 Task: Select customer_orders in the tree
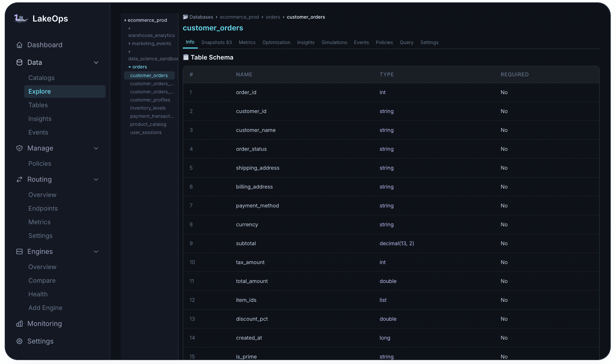(x=149, y=76)
